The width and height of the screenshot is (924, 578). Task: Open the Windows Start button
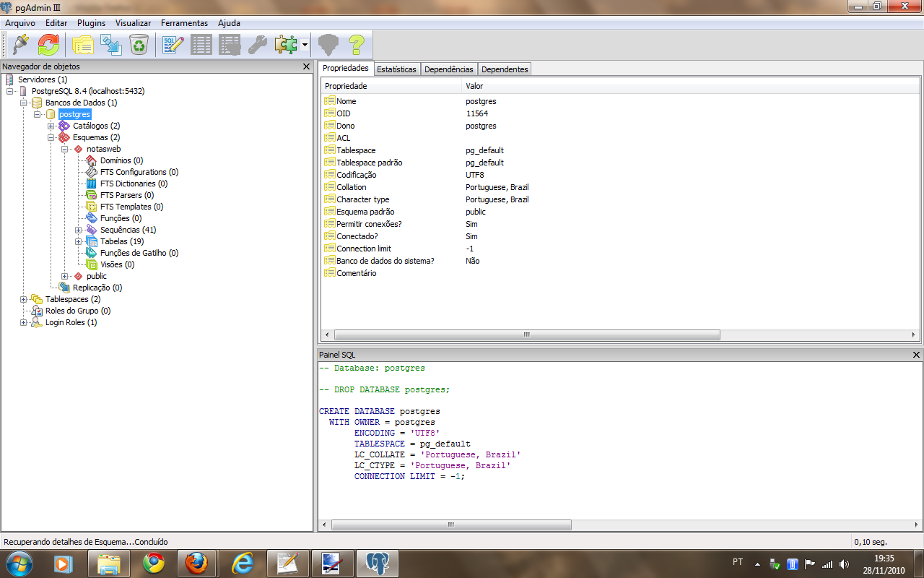[19, 563]
